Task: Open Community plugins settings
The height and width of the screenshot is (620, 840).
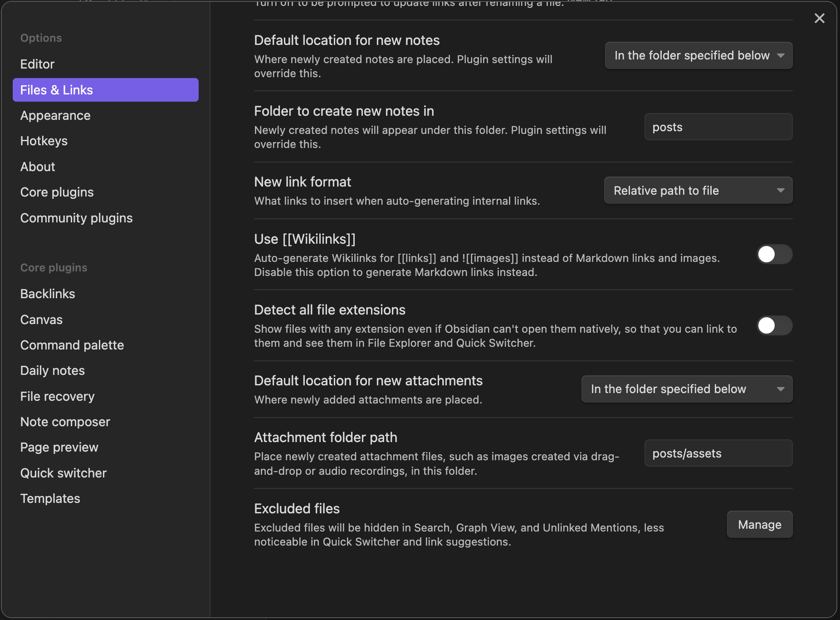Action: pos(76,218)
